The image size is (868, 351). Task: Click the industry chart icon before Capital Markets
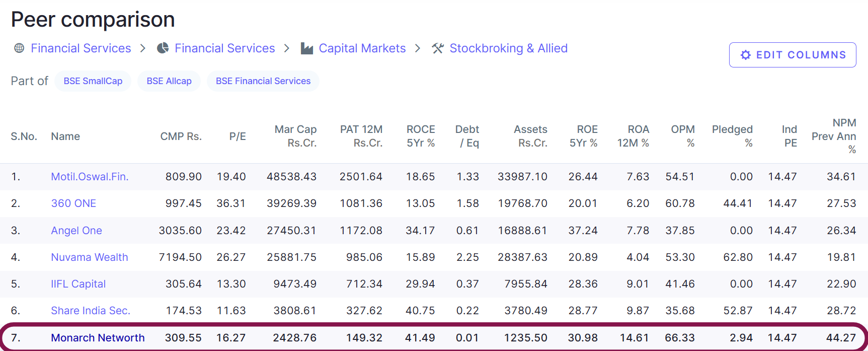pos(307,48)
